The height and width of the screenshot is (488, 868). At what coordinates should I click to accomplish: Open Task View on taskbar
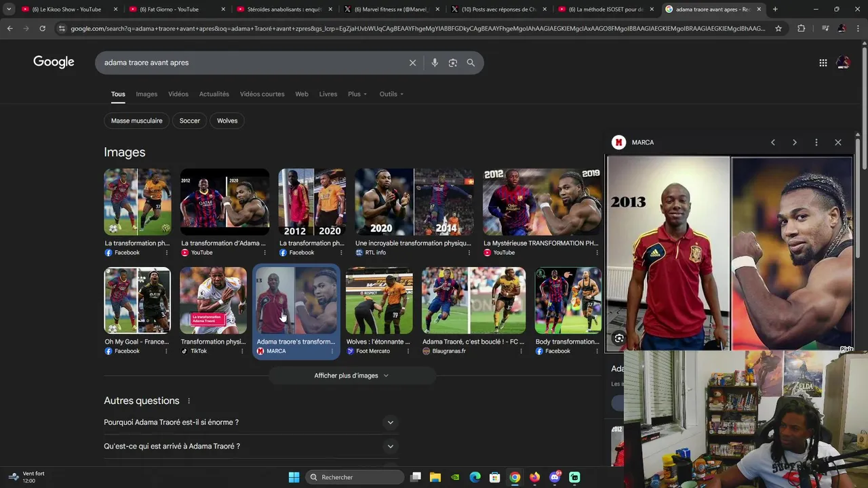click(x=416, y=477)
